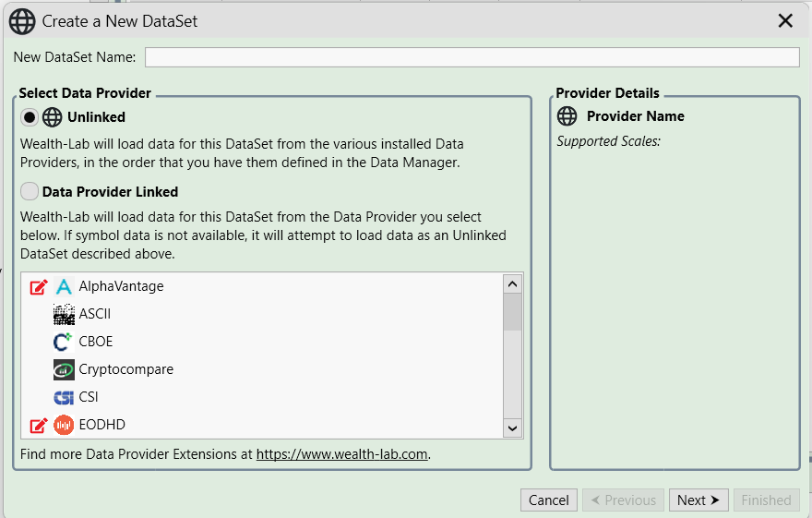Image resolution: width=812 pixels, height=518 pixels.
Task: Click the Provider Name heading
Action: pyautogui.click(x=636, y=116)
